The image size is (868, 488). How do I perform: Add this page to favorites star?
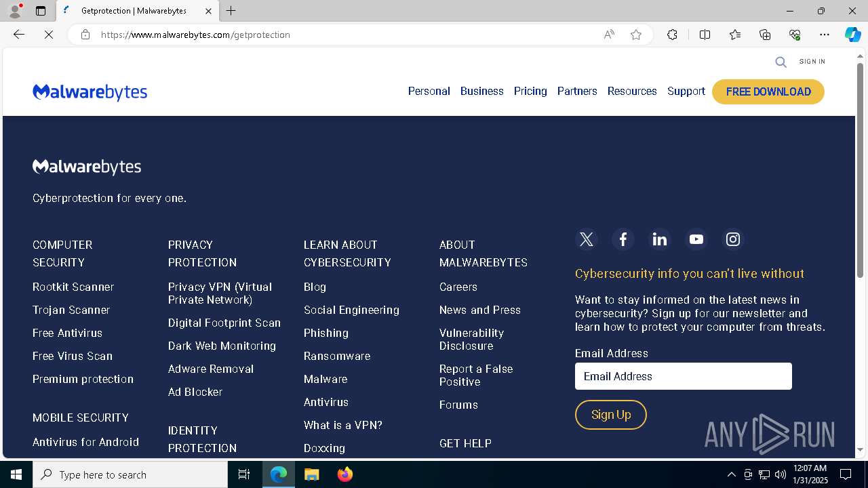(x=636, y=35)
